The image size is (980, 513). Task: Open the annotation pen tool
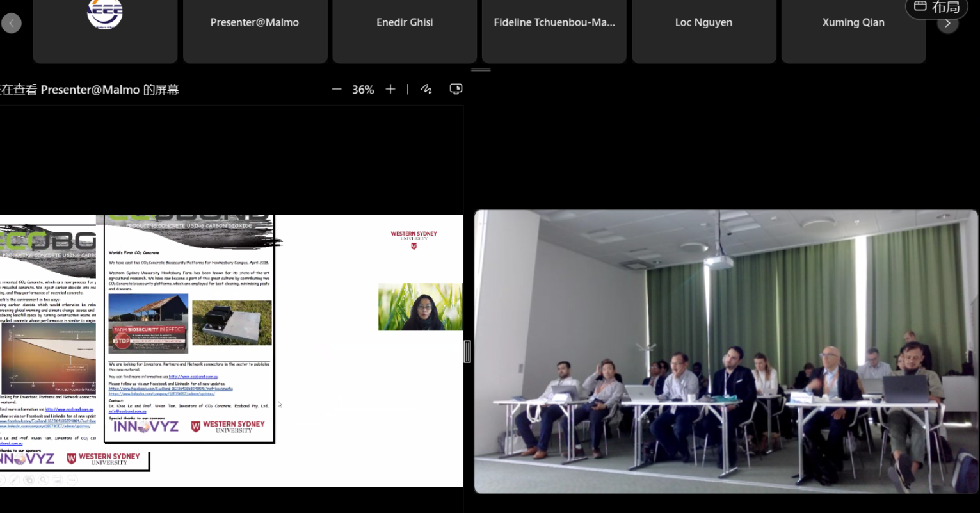[x=426, y=90]
